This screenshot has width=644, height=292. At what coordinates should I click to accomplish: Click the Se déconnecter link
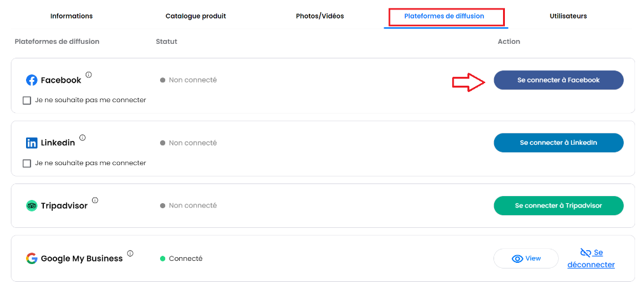click(x=591, y=258)
